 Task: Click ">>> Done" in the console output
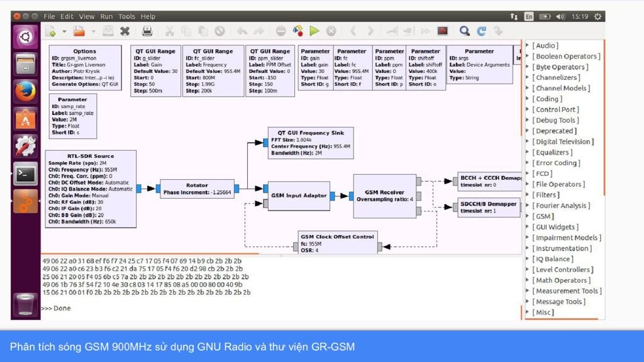coord(56,308)
